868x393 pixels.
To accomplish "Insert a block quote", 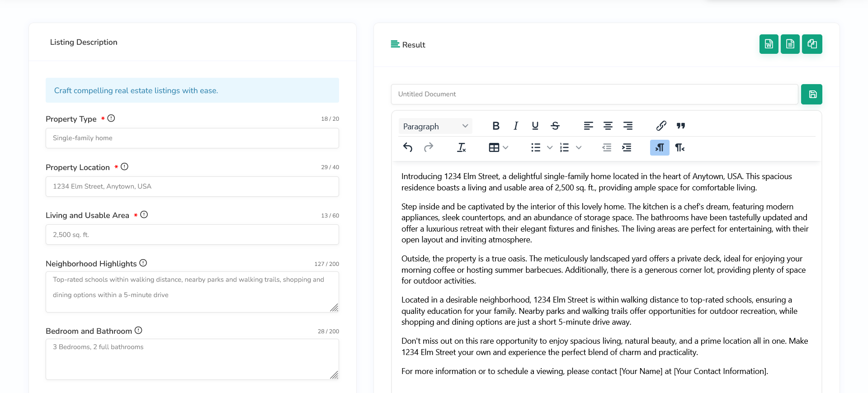I will tap(681, 126).
